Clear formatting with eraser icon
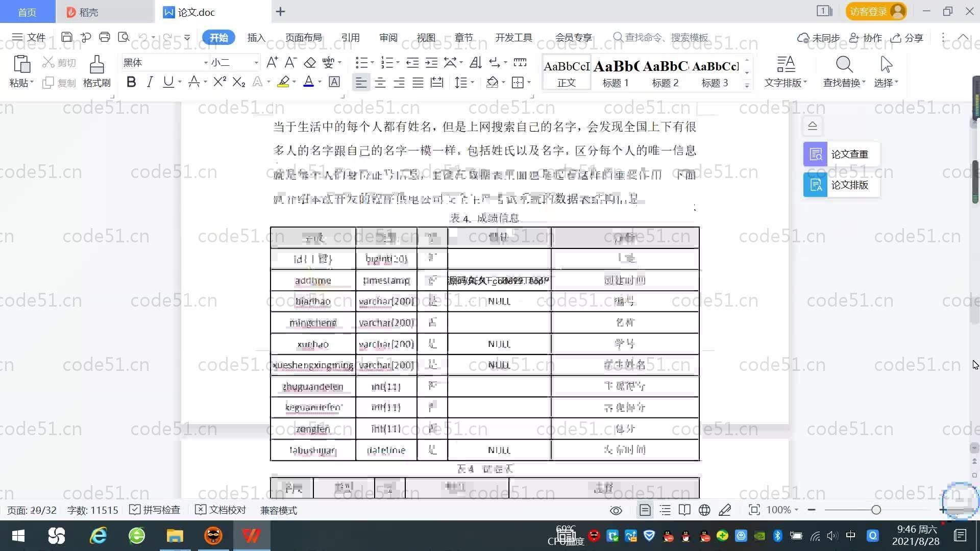The width and height of the screenshot is (980, 551). click(310, 62)
